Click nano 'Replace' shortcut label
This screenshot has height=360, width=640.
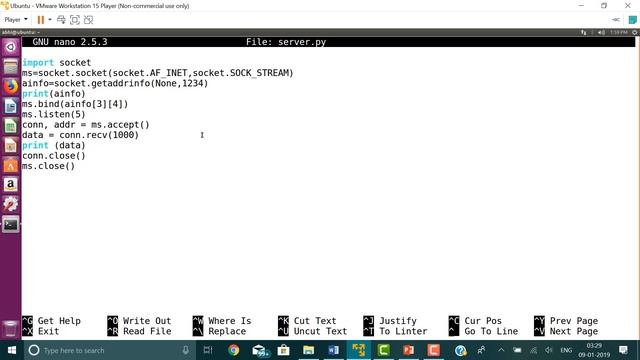(227, 331)
